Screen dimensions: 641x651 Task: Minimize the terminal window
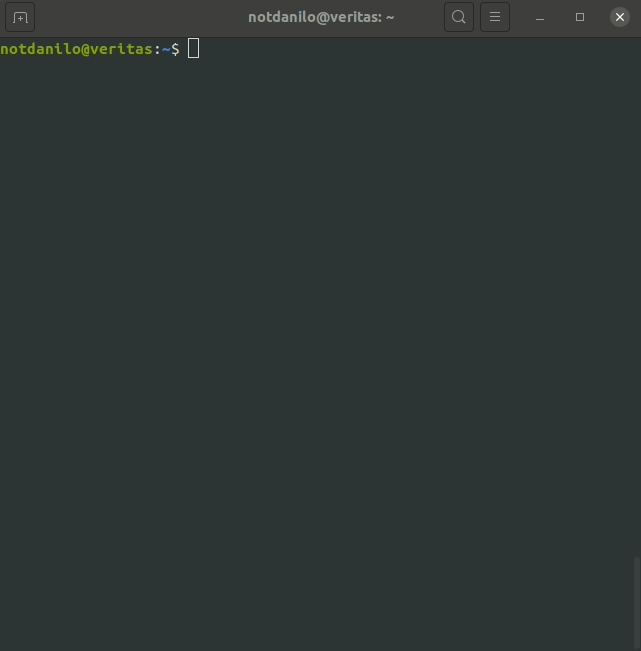pyautogui.click(x=540, y=17)
